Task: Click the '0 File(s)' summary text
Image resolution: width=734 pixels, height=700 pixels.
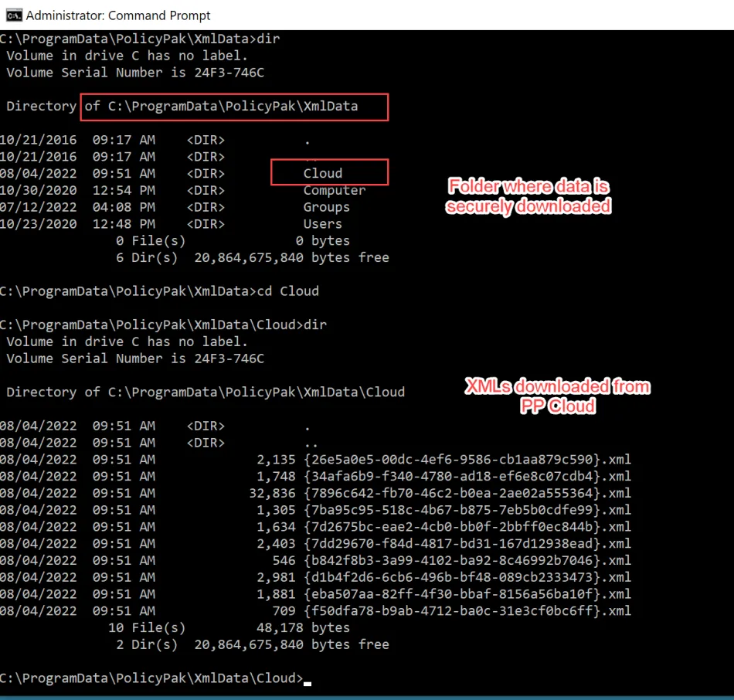Action: coord(151,240)
